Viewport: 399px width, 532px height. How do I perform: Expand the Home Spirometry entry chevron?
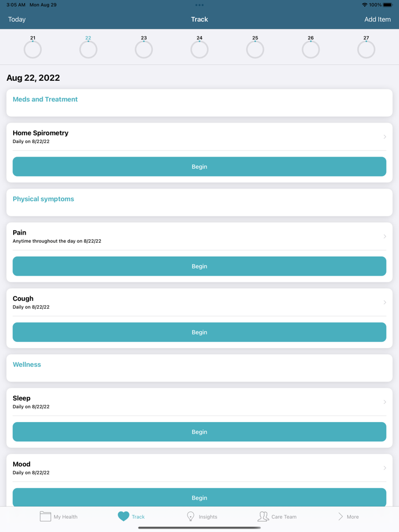384,137
